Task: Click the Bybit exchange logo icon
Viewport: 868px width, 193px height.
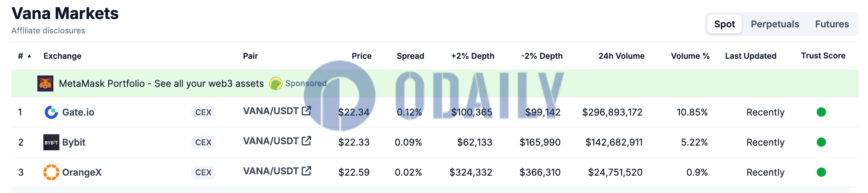Action: click(x=51, y=142)
